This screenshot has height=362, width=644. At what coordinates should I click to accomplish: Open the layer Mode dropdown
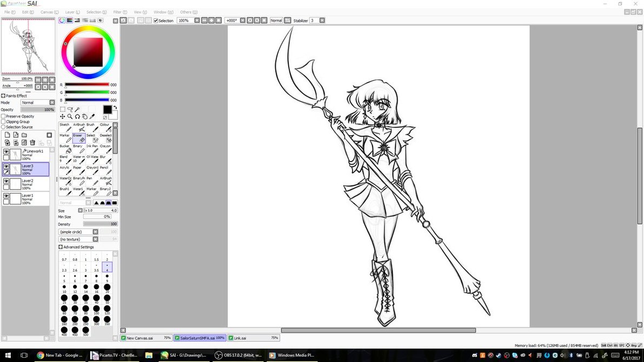(x=52, y=103)
